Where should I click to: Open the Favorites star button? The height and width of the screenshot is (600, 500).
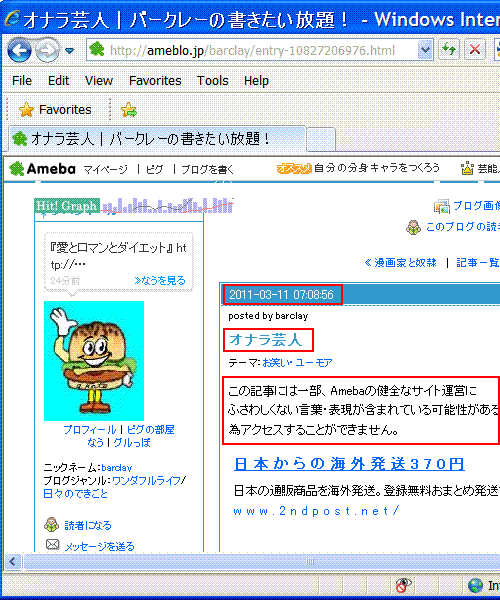click(x=55, y=110)
